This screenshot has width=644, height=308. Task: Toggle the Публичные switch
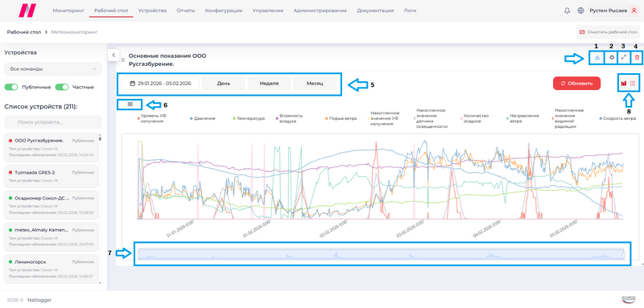(11, 87)
